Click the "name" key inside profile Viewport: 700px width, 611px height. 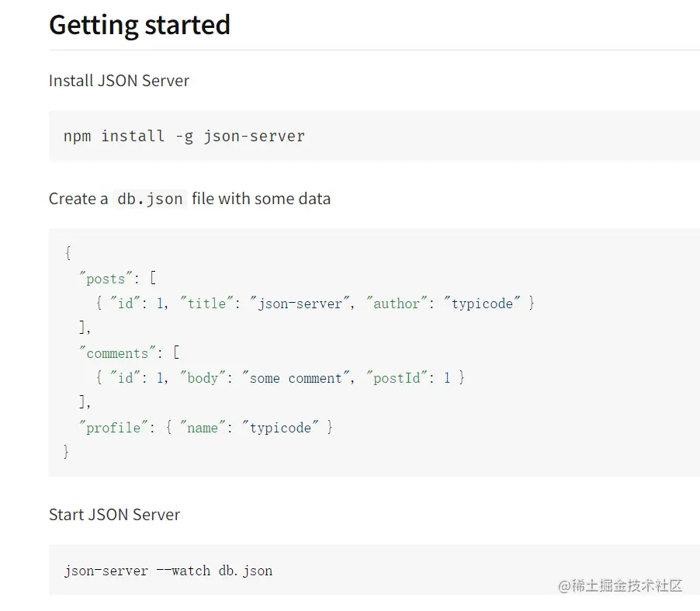203,428
